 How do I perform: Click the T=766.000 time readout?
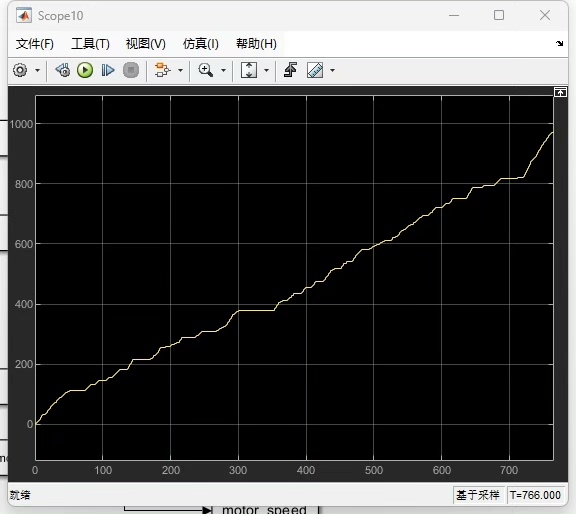point(535,495)
